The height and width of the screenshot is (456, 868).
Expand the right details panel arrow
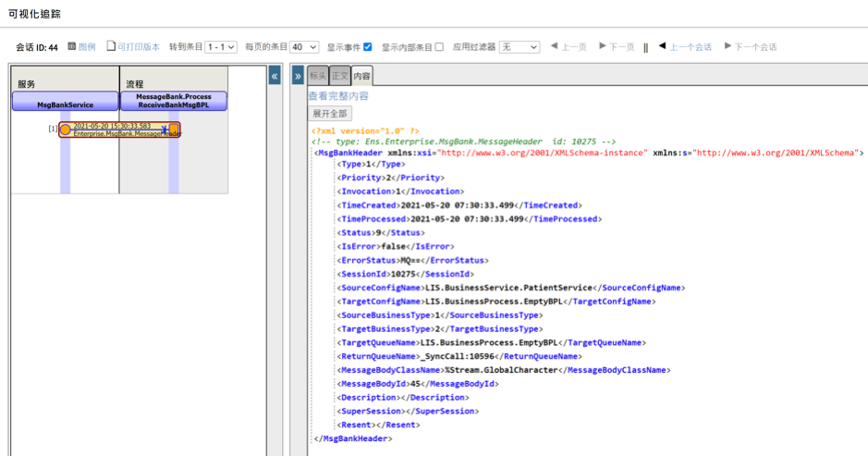click(298, 76)
